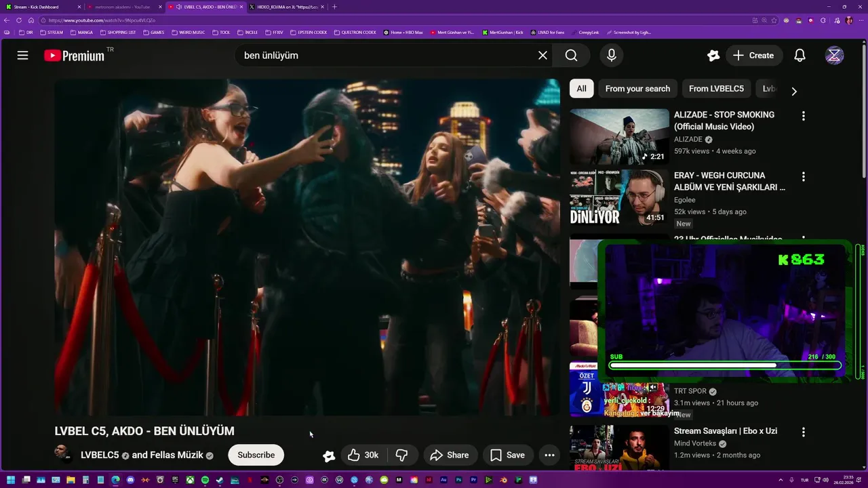The image size is (868, 488).
Task: Open Epic Games Launcher from taskbar
Action: pyautogui.click(x=175, y=480)
